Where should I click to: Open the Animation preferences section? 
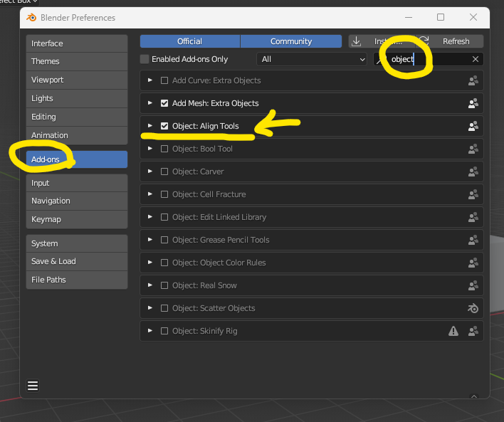[x=77, y=135]
